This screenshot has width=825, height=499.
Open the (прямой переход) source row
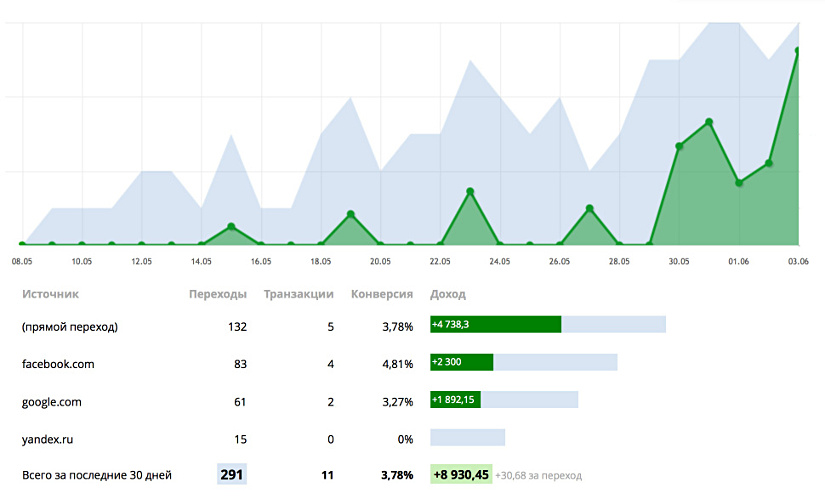tap(70, 326)
